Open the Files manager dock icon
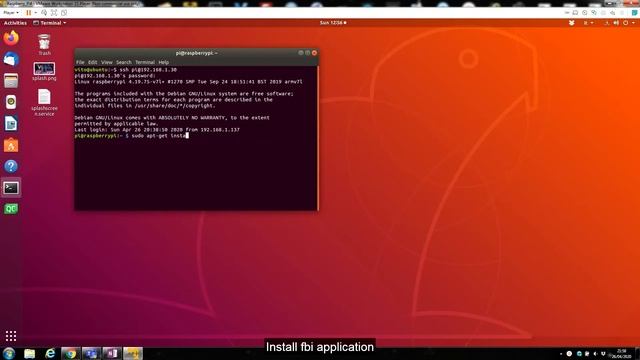 tap(11, 81)
